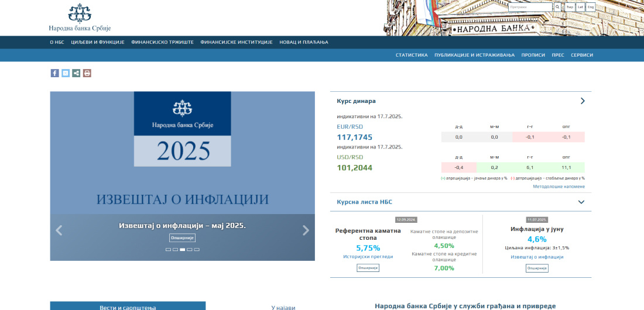Click Опширније under Референтна каматна стопа

368,268
